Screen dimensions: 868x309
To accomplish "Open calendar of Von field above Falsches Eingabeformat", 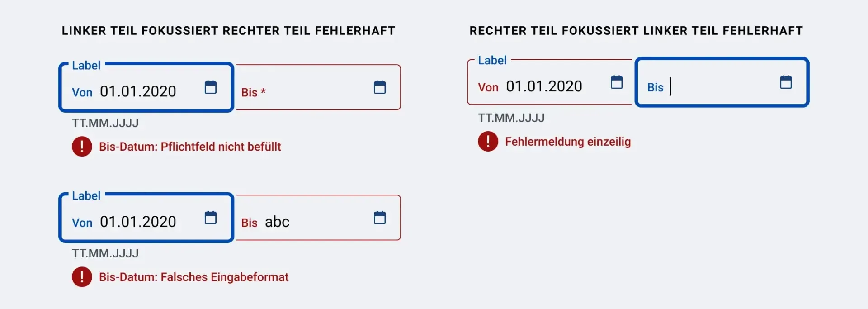I will (211, 217).
